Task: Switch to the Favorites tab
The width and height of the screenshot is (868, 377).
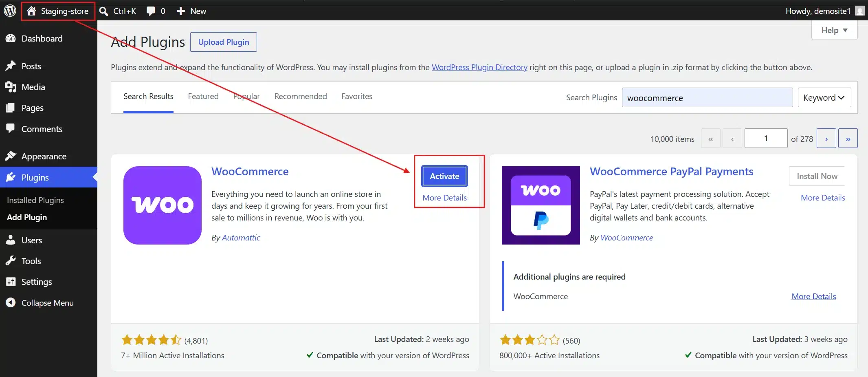Action: (x=357, y=97)
